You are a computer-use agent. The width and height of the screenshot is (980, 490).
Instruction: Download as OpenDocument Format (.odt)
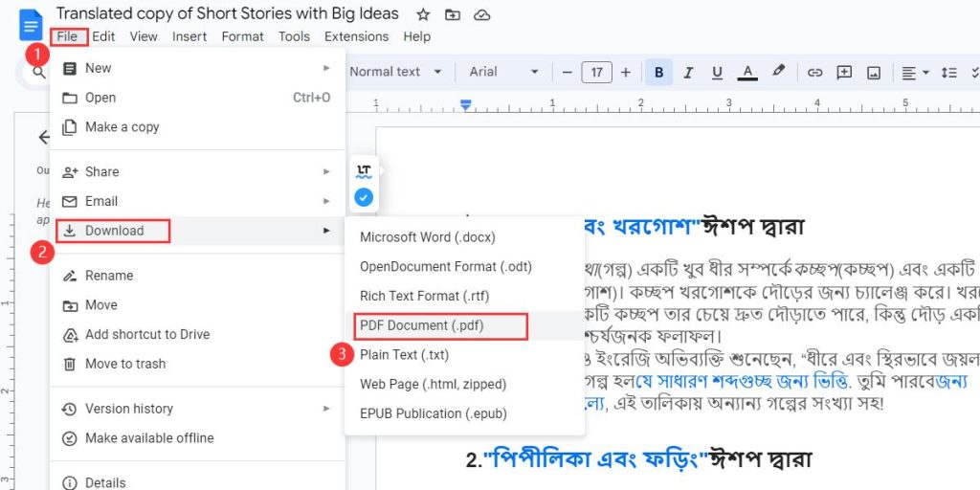tap(464, 267)
